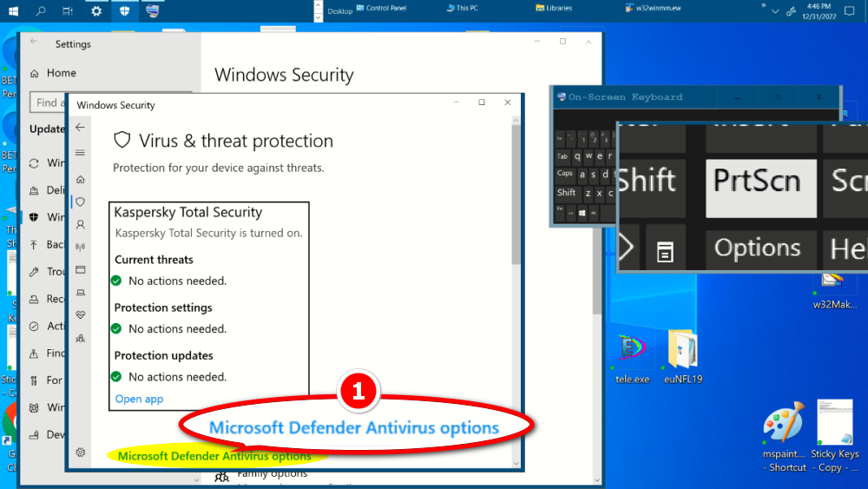Go back in the Settings window
The width and height of the screenshot is (868, 489).
click(34, 41)
